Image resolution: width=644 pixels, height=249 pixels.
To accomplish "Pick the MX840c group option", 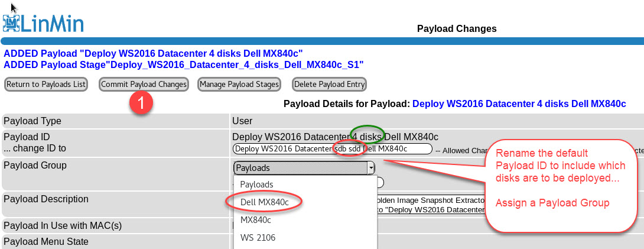I will [x=256, y=219].
